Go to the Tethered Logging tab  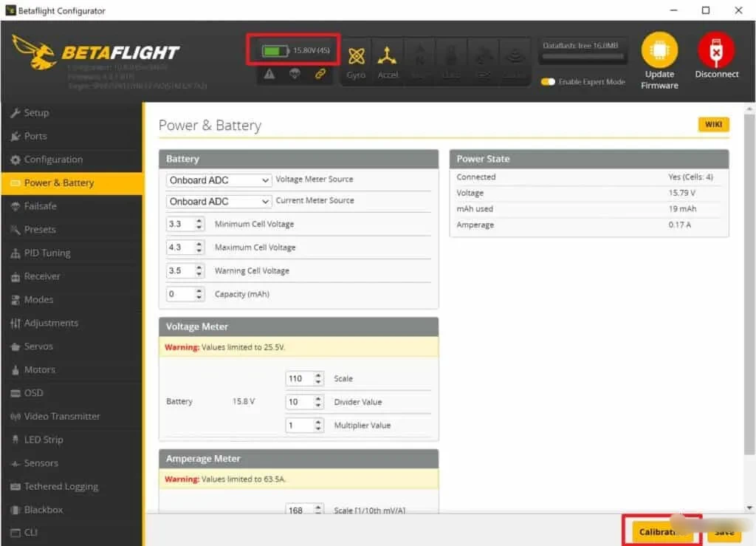[72, 487]
